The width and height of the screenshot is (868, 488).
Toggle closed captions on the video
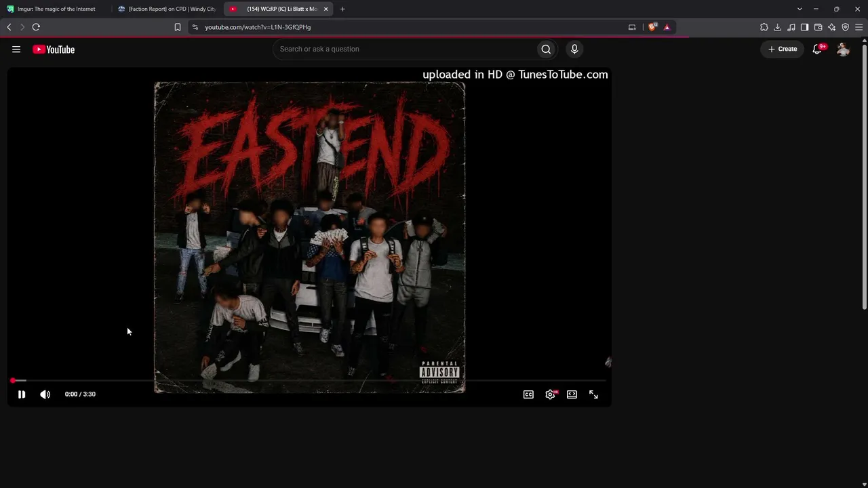528,394
